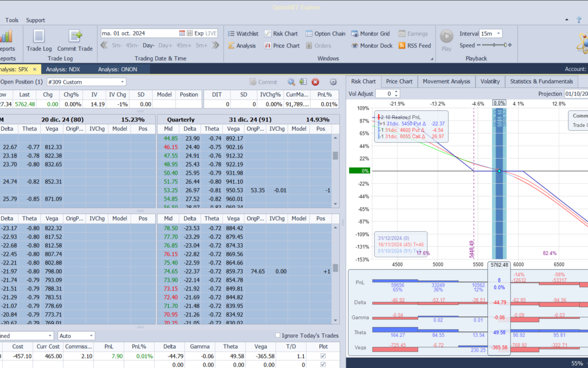Select the Statistics & Fundamentals tab
588x368 pixels.
(x=542, y=81)
